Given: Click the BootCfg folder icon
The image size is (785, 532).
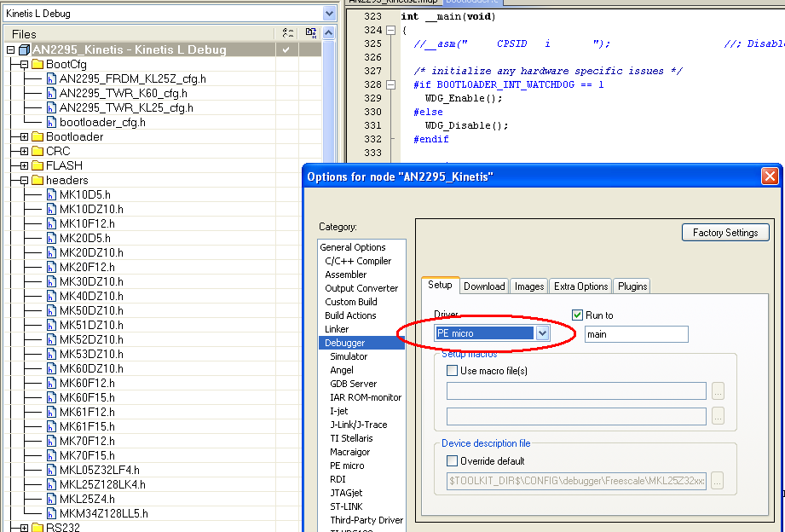Looking at the screenshot, I should pos(38,64).
